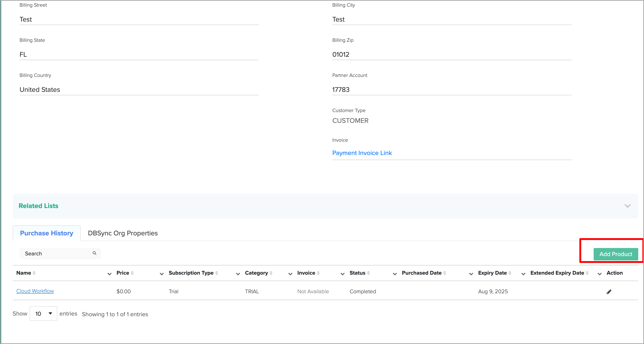
Task: Sort by Expiry Date arrows
Action: point(510,273)
